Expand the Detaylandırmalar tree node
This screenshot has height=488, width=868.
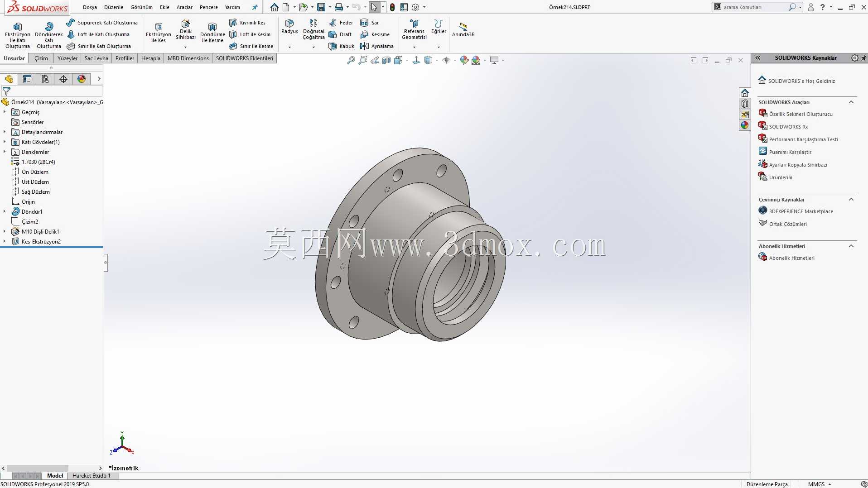[5, 132]
